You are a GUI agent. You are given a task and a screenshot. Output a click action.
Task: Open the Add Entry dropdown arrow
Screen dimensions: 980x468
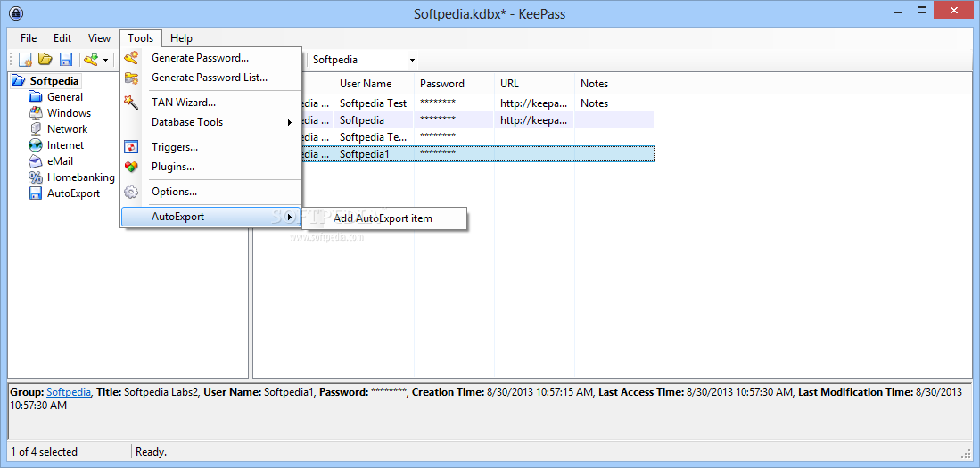[x=105, y=61]
